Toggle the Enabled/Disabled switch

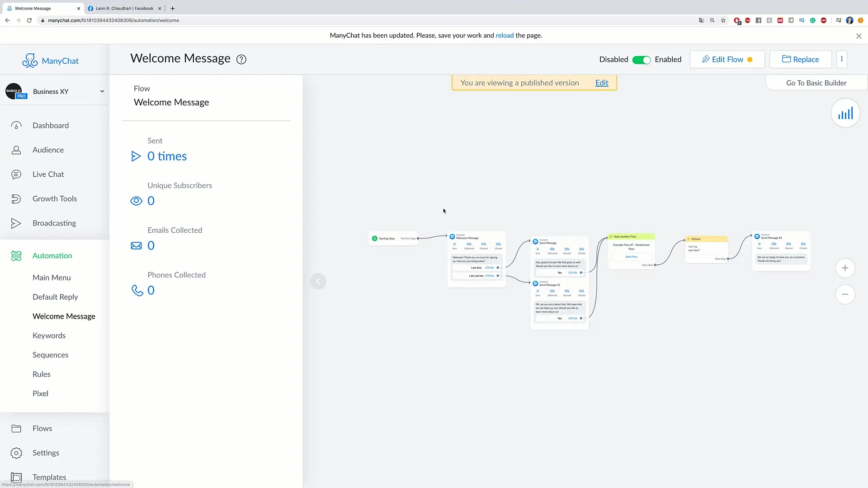click(x=642, y=59)
